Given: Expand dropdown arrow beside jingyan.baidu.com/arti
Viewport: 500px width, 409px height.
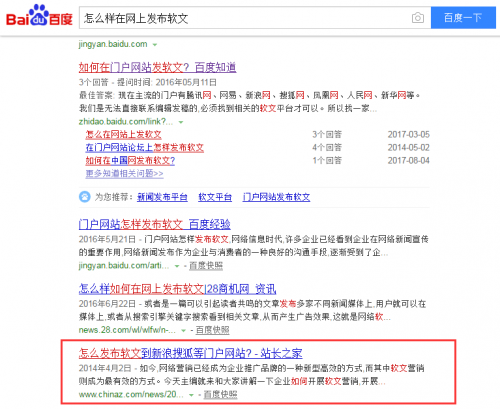Looking at the screenshot, I should pyautogui.click(x=177, y=266).
